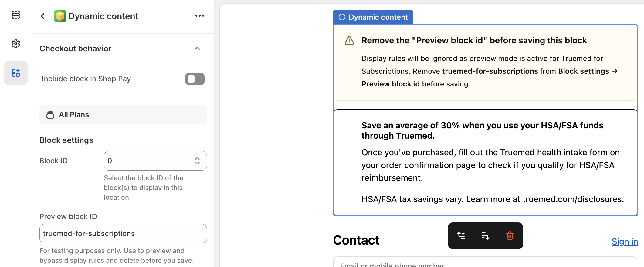
Task: Go back with the left chevron arrow
Action: (42, 16)
